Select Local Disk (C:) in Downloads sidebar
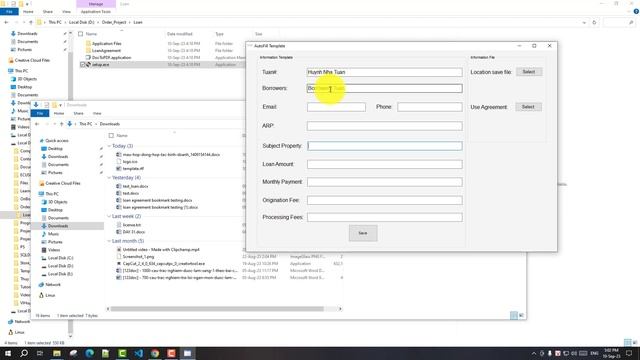640x360 pixels. [x=60, y=258]
